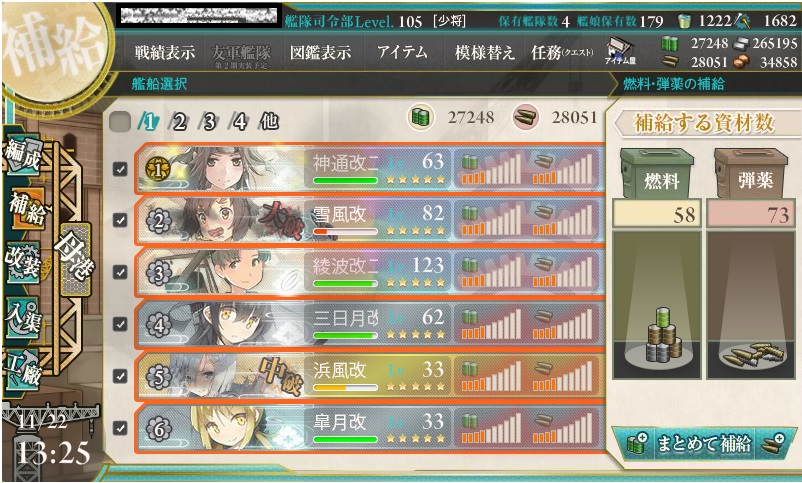Switch to the 他 other ships tab
The height and width of the screenshot is (483, 802).
[269, 121]
